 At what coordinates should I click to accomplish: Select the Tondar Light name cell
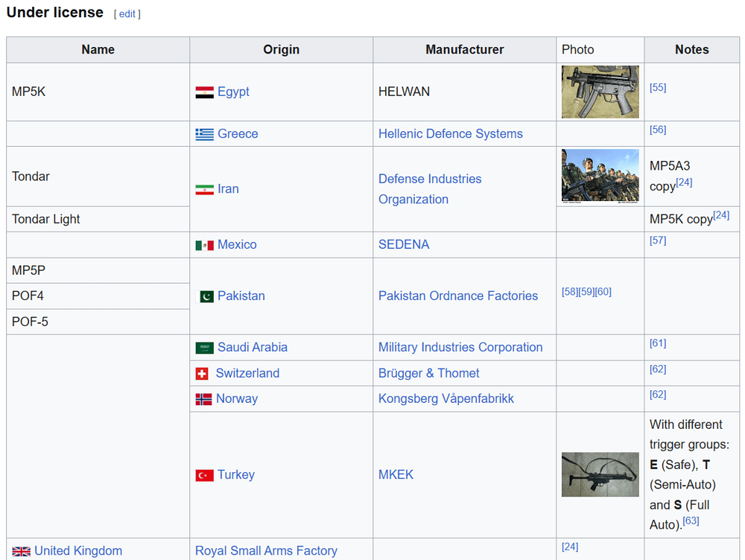tap(98, 219)
